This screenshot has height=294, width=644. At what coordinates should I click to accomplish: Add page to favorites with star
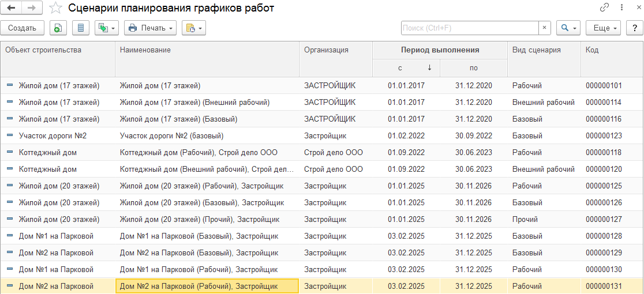tap(55, 8)
